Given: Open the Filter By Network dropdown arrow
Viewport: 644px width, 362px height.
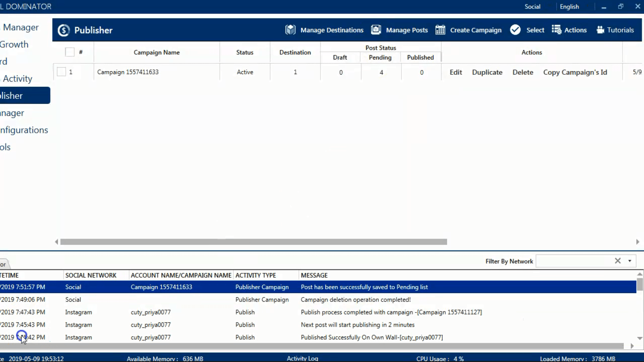Looking at the screenshot, I should click(x=630, y=261).
